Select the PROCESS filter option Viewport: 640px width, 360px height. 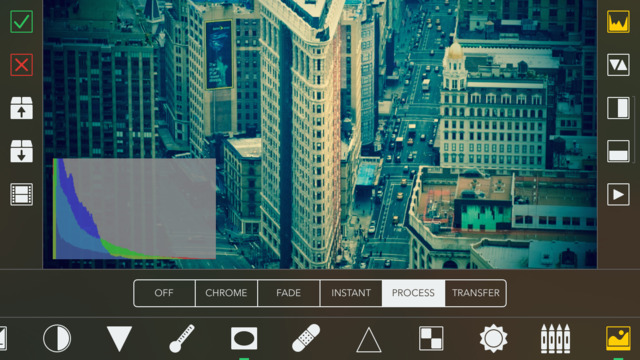click(413, 293)
